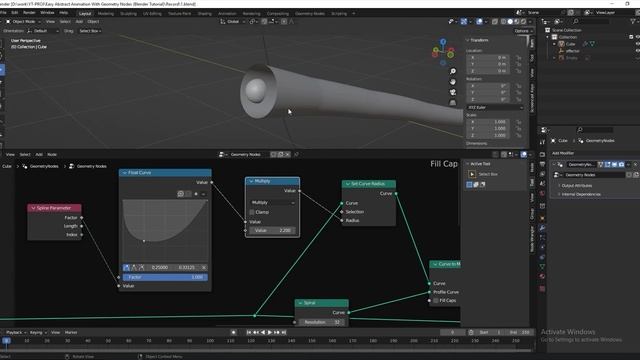The image size is (640, 360).
Task: Open the Render properties tab icon
Action: pyautogui.click(x=542, y=154)
